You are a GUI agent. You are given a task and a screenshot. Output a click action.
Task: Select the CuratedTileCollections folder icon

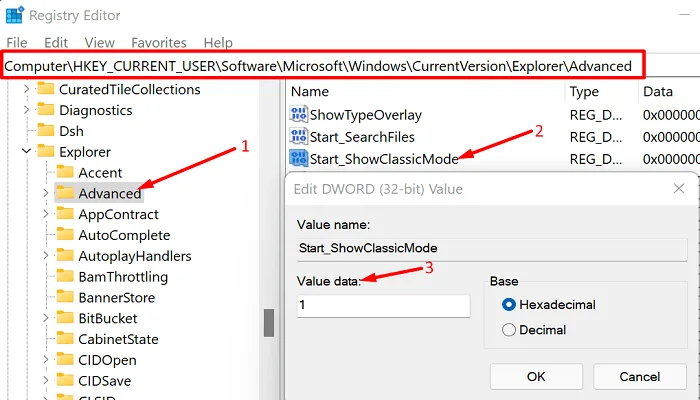tap(46, 89)
